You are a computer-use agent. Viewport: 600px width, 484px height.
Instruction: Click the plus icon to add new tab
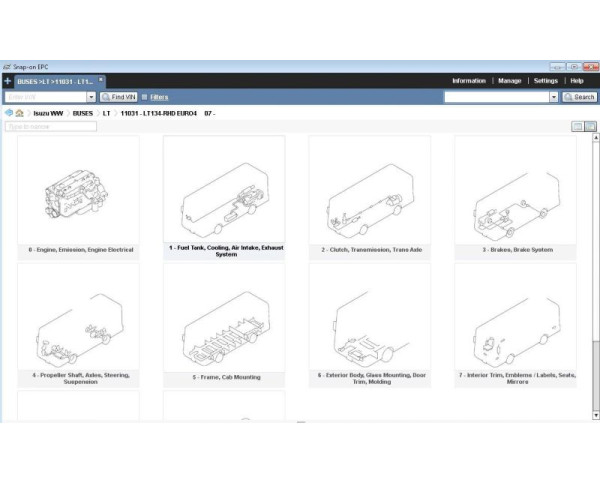click(8, 81)
